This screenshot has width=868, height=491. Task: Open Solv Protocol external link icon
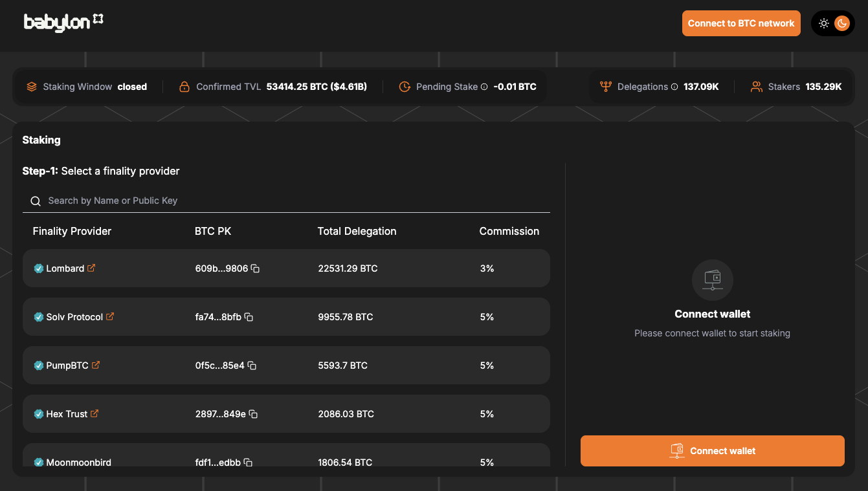tap(110, 316)
